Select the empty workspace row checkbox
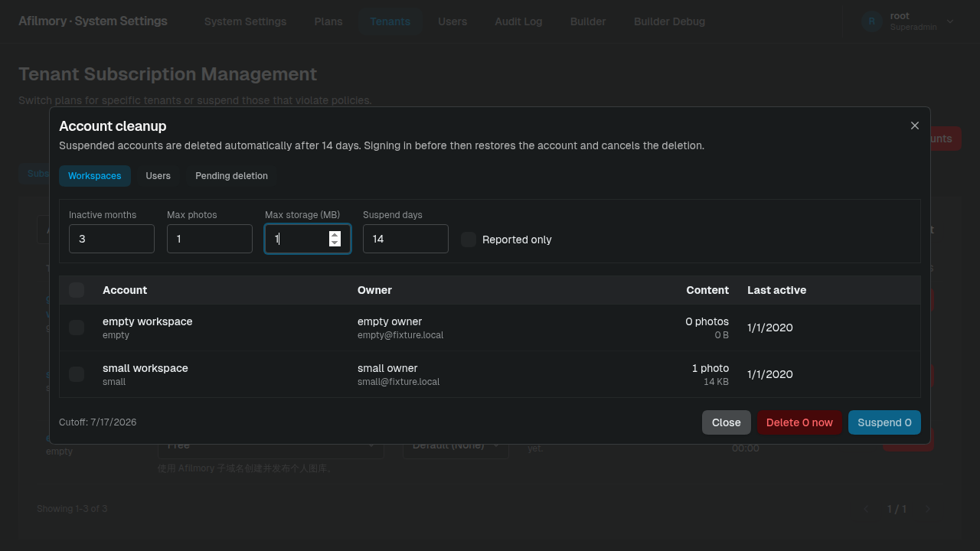This screenshot has height=551, width=980. [77, 328]
